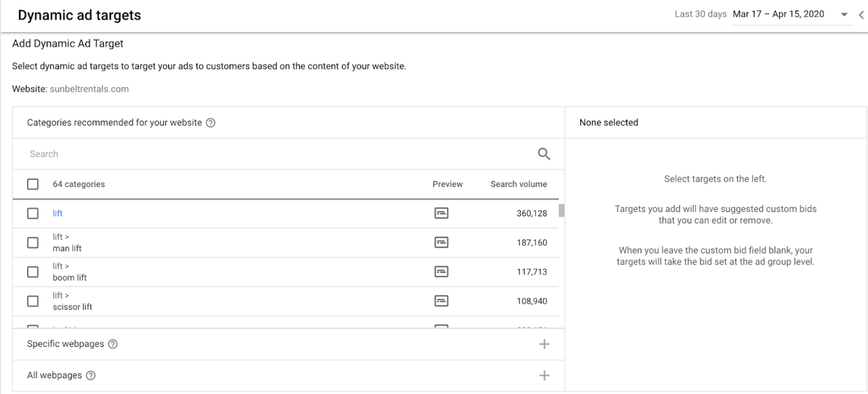The image size is (868, 394).
Task: Click help icon beside Categories recommended
Action: pyautogui.click(x=210, y=122)
